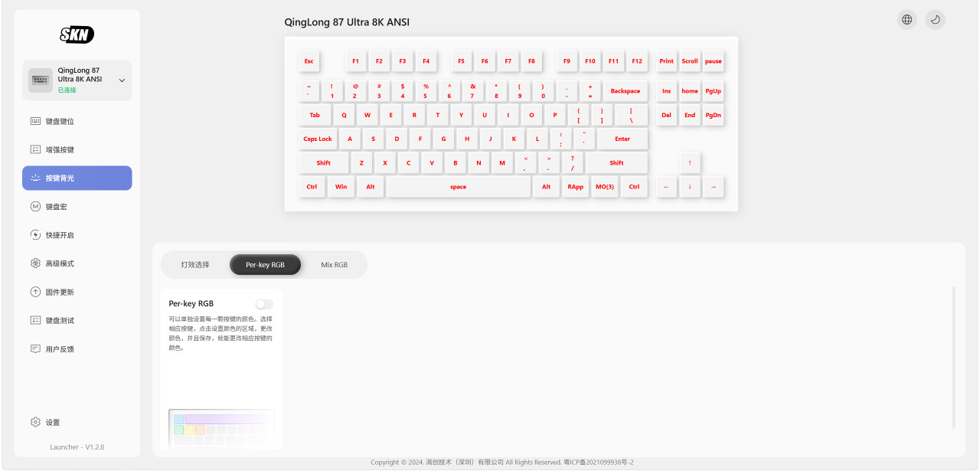Select the W key
This screenshot has height=471, width=980.
click(367, 115)
